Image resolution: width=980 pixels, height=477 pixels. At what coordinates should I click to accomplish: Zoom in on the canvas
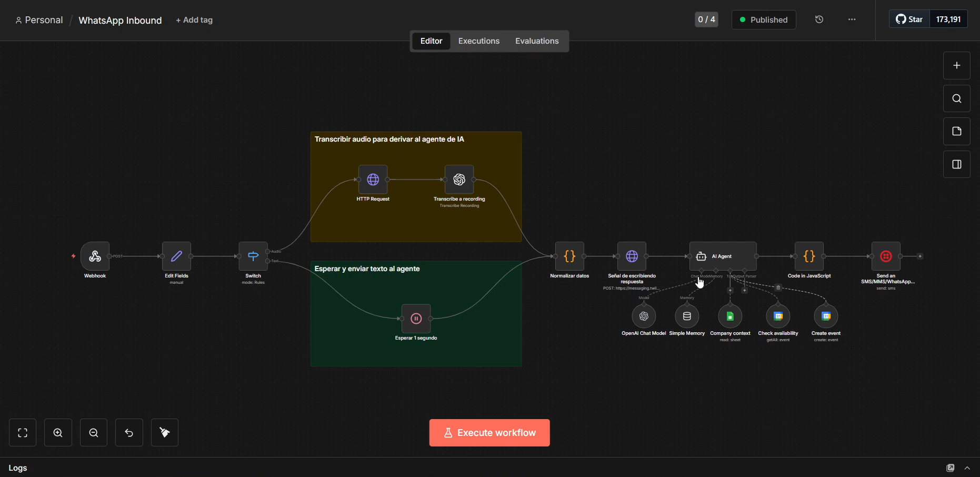pyautogui.click(x=58, y=433)
